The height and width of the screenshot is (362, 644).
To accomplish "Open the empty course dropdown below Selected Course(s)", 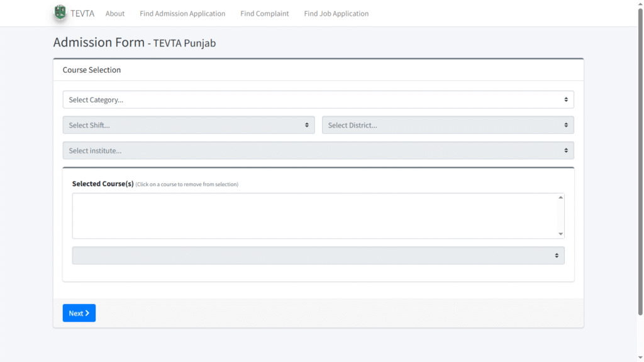I will 318,256.
